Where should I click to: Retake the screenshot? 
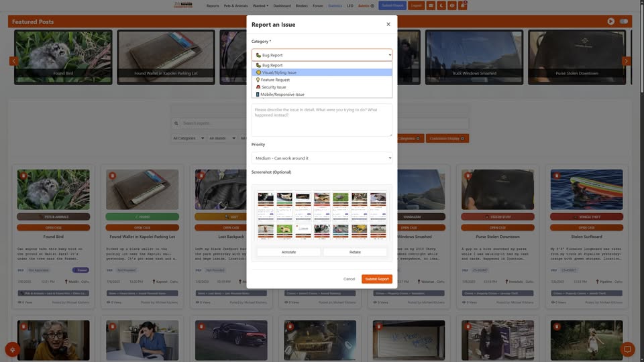pyautogui.click(x=355, y=252)
